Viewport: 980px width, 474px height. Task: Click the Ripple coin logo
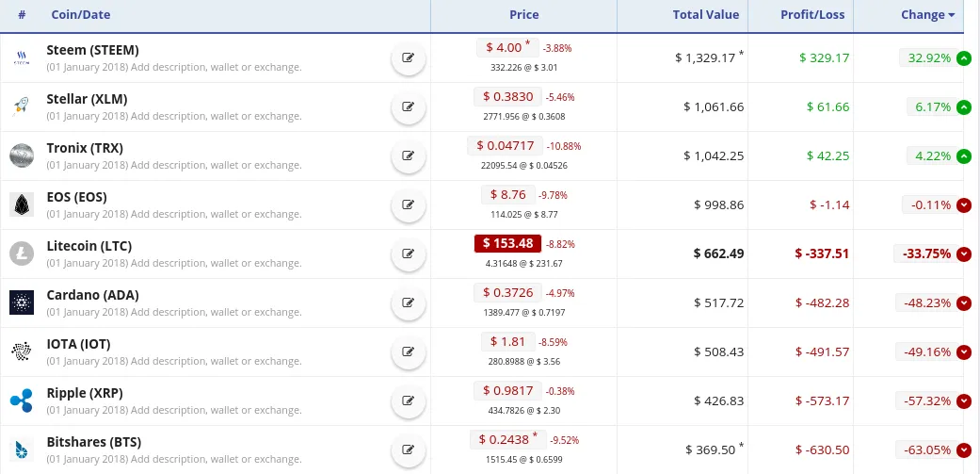click(x=22, y=400)
